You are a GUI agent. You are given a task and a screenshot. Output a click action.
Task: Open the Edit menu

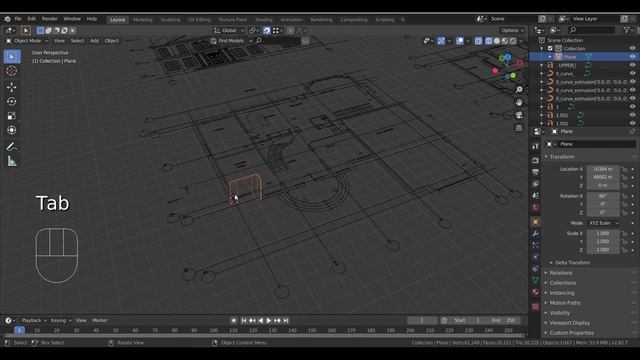pos(31,19)
